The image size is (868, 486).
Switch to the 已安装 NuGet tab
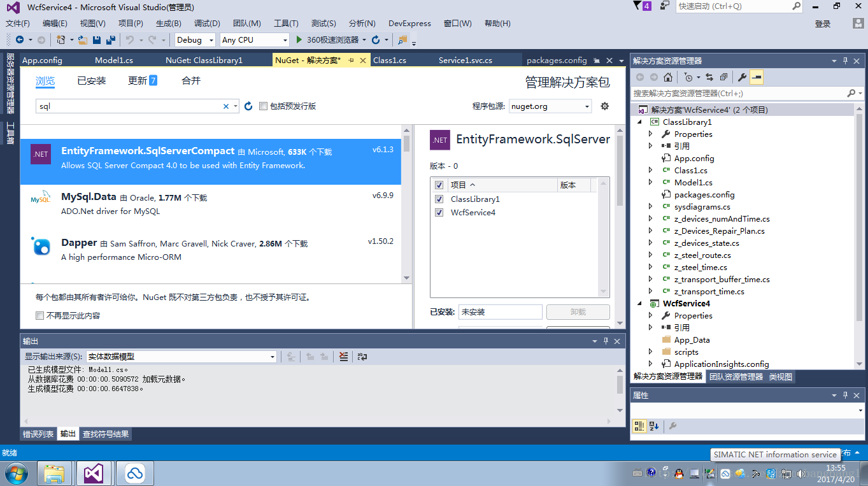92,81
